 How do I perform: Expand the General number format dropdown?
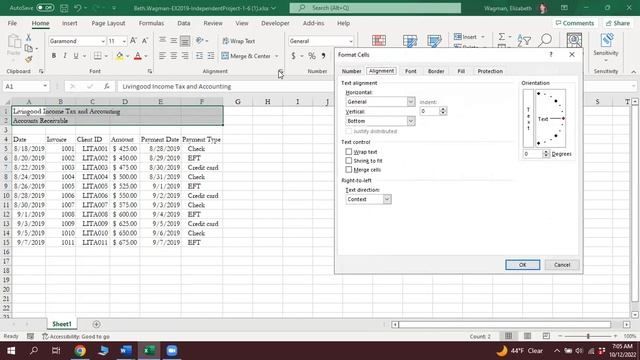[350, 41]
